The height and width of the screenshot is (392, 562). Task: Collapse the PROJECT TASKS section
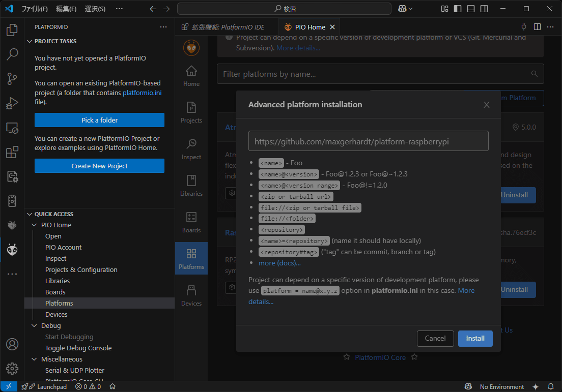30,41
